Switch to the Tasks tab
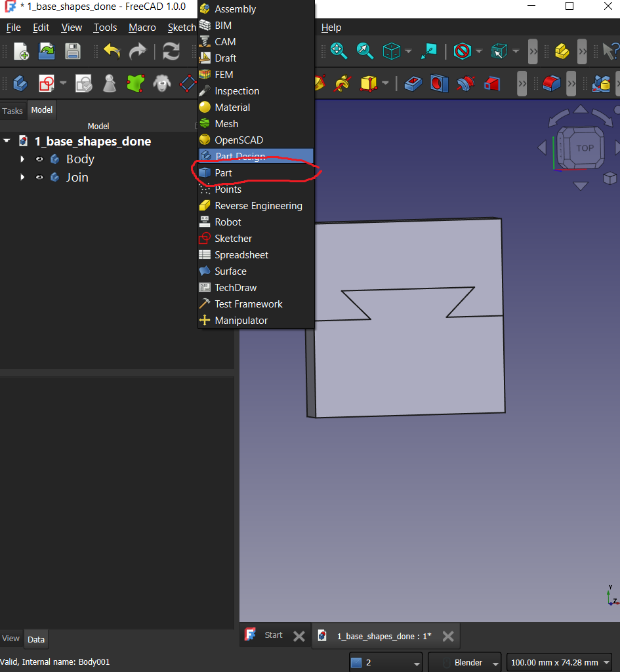 click(12, 110)
